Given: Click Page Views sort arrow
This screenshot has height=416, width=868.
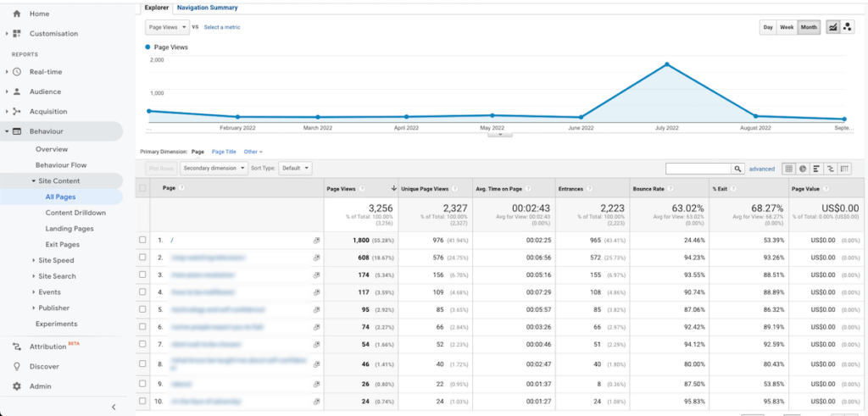Looking at the screenshot, I should pyautogui.click(x=394, y=189).
